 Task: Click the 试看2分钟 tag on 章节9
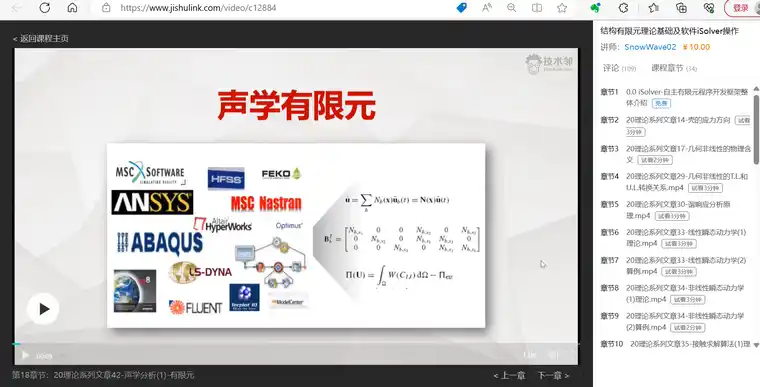click(x=687, y=328)
